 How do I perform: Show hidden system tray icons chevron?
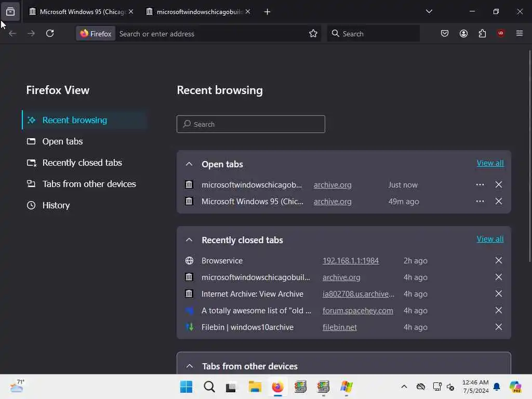404,387
